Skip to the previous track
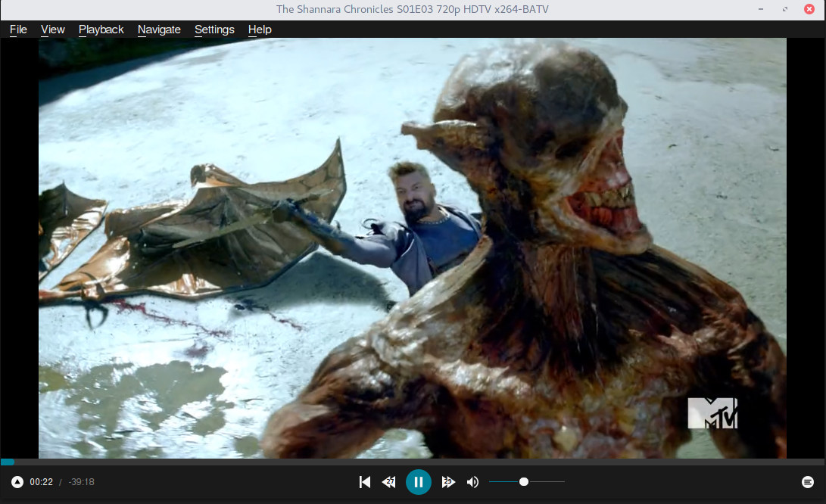 pyautogui.click(x=364, y=482)
